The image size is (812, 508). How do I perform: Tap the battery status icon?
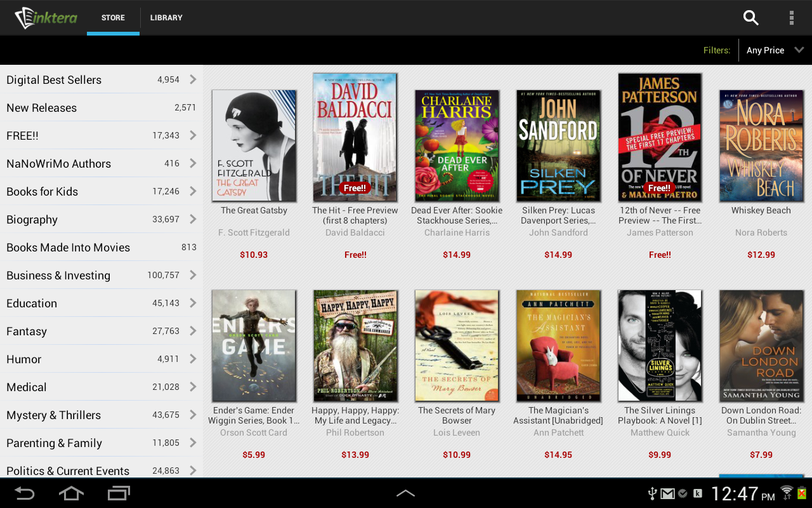pyautogui.click(x=802, y=493)
